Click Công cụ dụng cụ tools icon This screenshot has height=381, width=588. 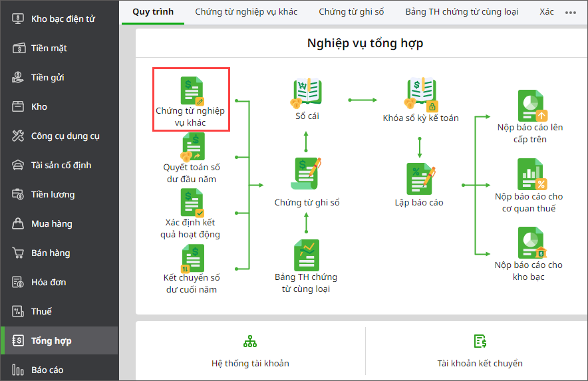tap(17, 136)
